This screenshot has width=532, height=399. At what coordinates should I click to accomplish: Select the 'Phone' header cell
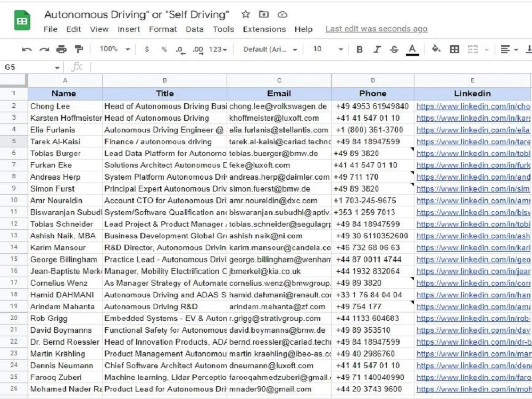373,94
